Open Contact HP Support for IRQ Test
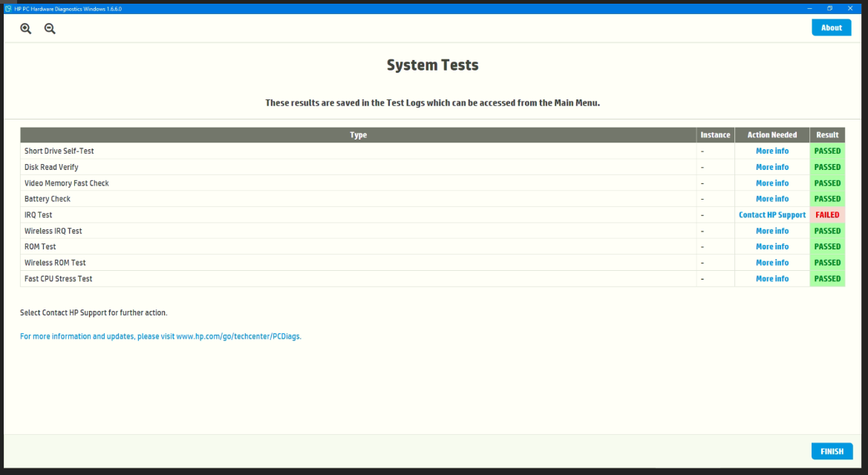Screen dimensions: 868x475 pyautogui.click(x=772, y=214)
